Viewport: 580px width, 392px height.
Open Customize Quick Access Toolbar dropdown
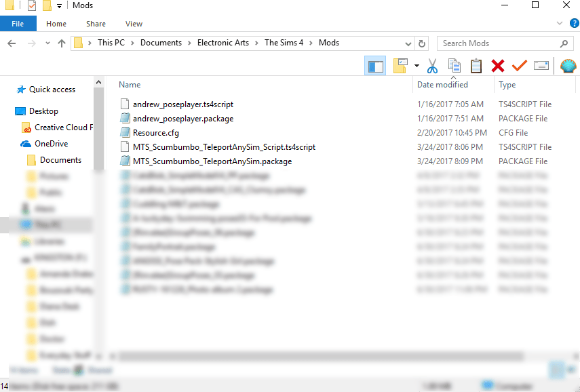[x=59, y=5]
